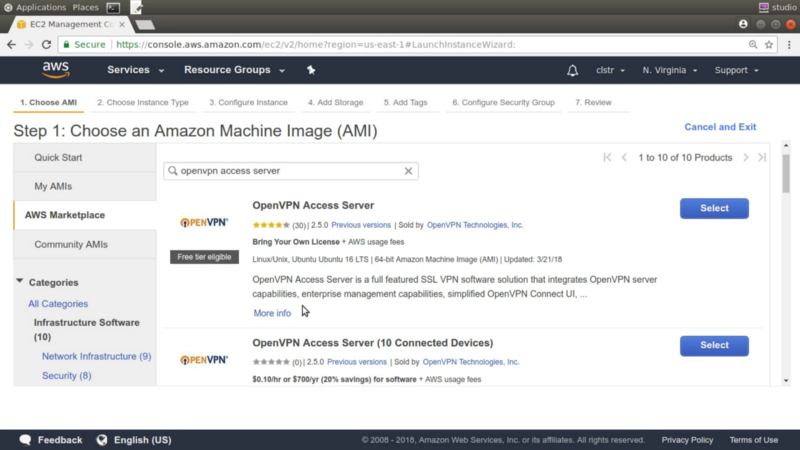Open the text editor icon in top panel
This screenshot has height=450, width=800.
pyautogui.click(x=136, y=8)
